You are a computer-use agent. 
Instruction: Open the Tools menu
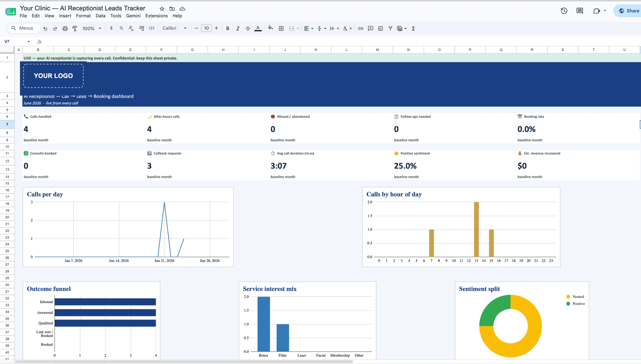pyautogui.click(x=116, y=16)
